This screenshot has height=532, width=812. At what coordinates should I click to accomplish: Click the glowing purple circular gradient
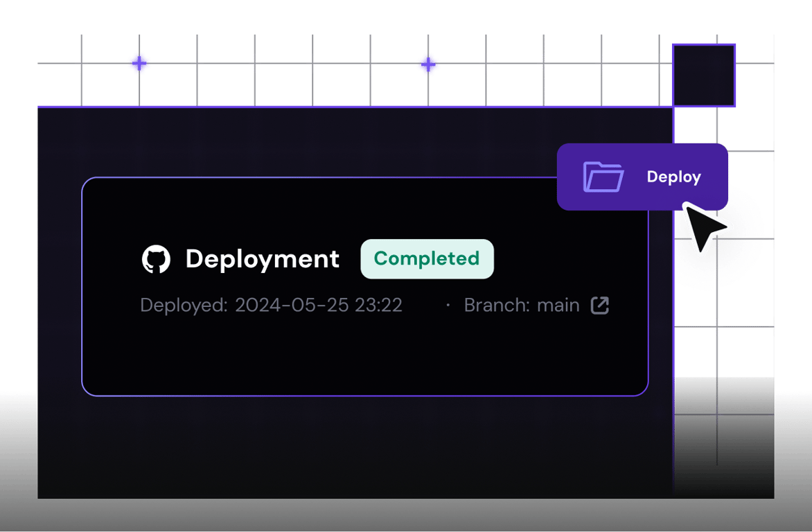click(x=721, y=236)
